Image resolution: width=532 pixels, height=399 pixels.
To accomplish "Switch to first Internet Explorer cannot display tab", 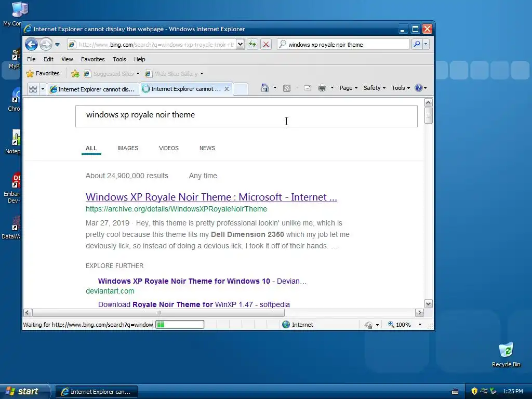I will point(94,89).
